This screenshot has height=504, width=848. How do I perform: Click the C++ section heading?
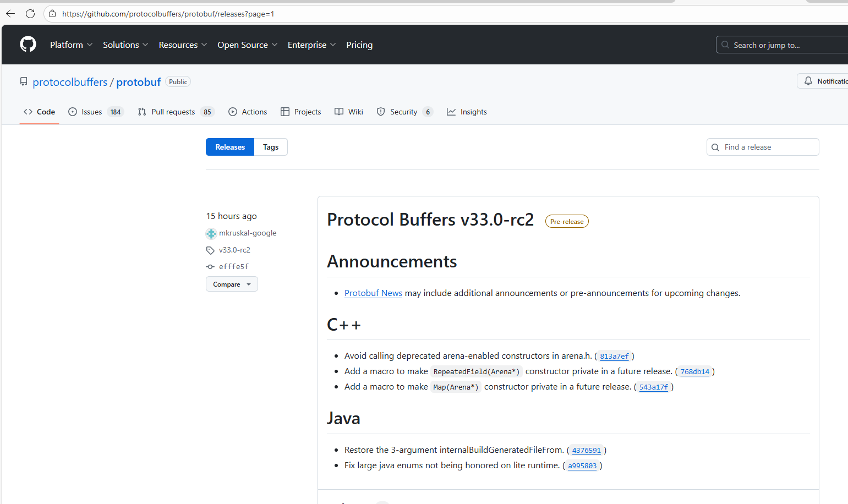coord(344,325)
